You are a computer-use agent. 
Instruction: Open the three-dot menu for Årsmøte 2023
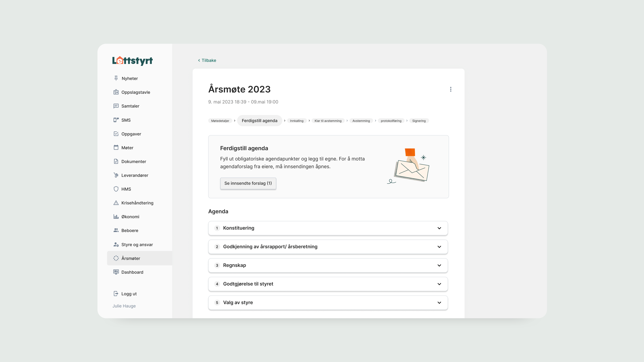click(x=451, y=89)
